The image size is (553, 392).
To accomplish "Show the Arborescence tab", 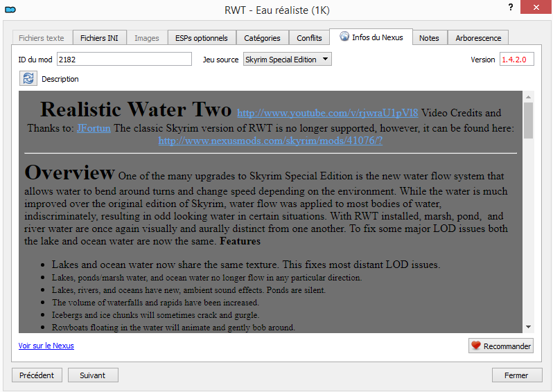I will click(x=478, y=38).
